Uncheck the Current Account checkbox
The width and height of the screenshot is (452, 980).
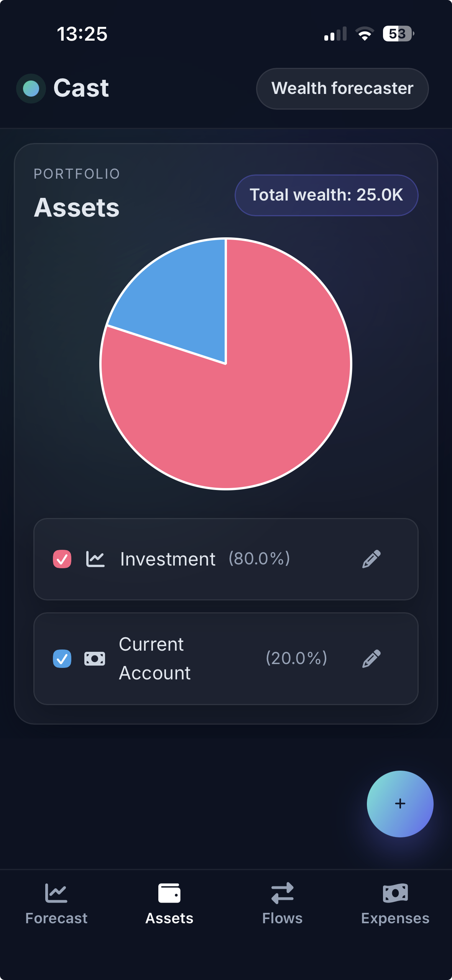pyautogui.click(x=62, y=659)
